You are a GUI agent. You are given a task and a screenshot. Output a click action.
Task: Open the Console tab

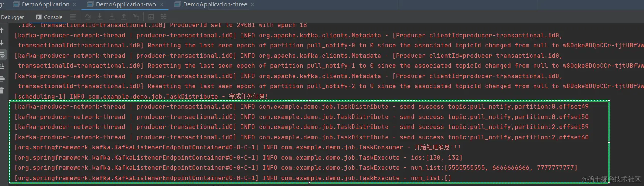coord(49,17)
